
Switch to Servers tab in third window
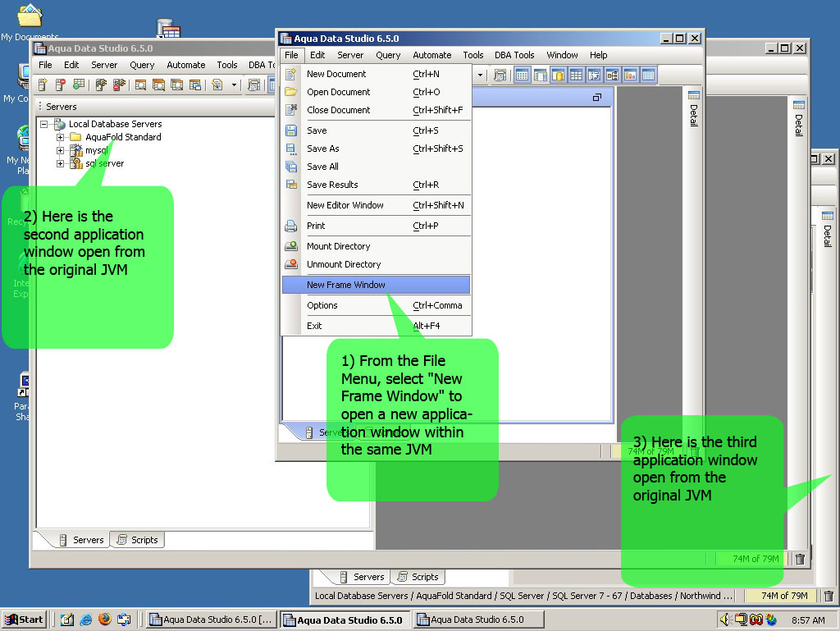click(362, 577)
